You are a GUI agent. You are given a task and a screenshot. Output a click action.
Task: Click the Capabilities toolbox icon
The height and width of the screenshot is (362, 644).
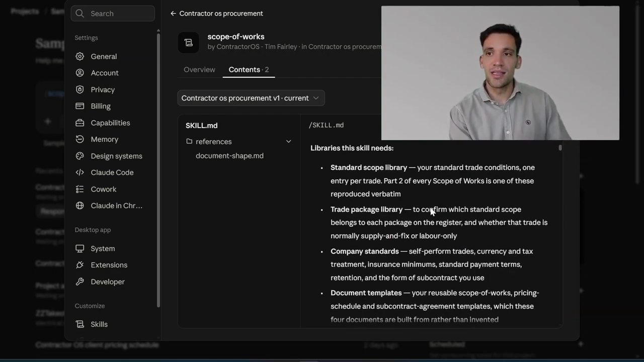[x=79, y=123]
